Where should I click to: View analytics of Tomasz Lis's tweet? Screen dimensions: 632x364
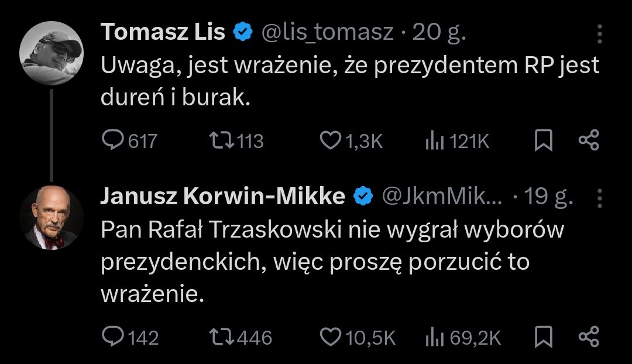435,141
